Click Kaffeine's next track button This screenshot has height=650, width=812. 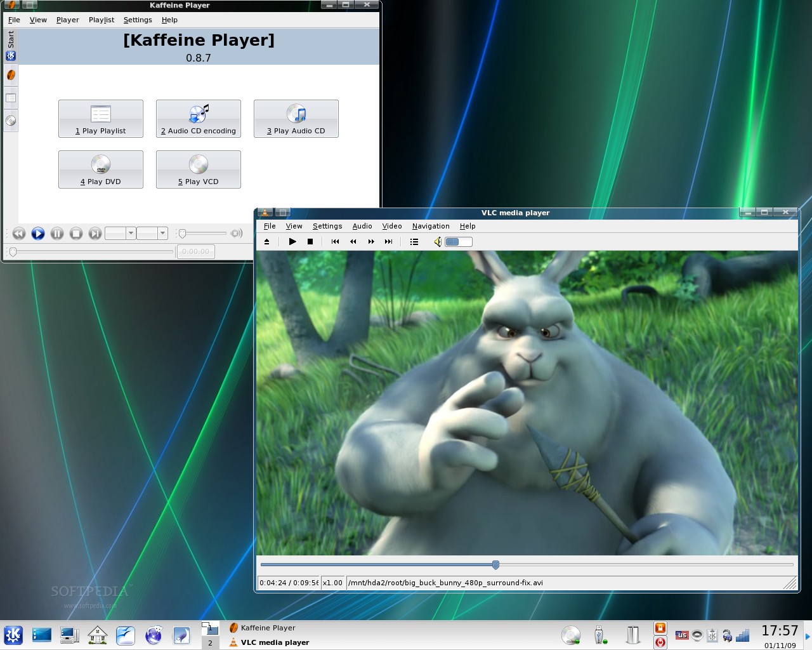click(x=95, y=234)
